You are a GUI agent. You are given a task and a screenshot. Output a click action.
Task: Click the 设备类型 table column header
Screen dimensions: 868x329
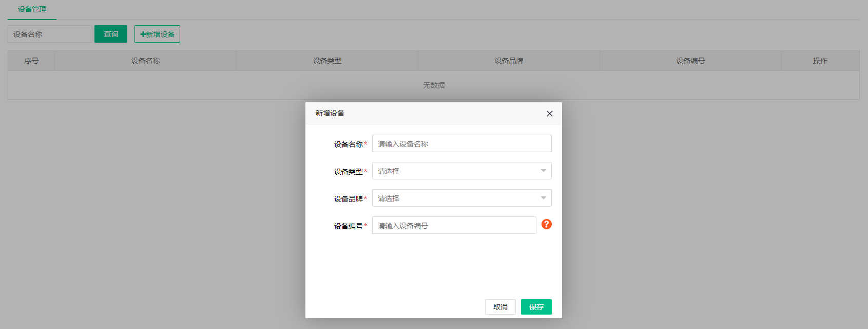[x=327, y=61]
